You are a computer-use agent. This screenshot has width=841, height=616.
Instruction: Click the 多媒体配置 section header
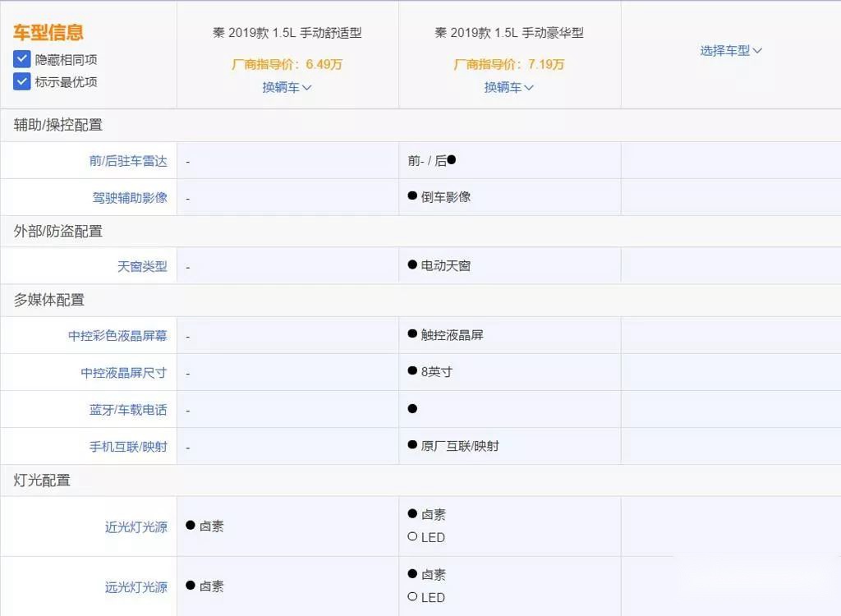click(x=48, y=300)
